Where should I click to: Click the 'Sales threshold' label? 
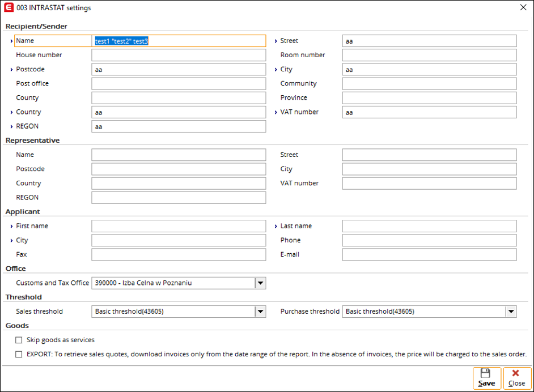tap(40, 312)
